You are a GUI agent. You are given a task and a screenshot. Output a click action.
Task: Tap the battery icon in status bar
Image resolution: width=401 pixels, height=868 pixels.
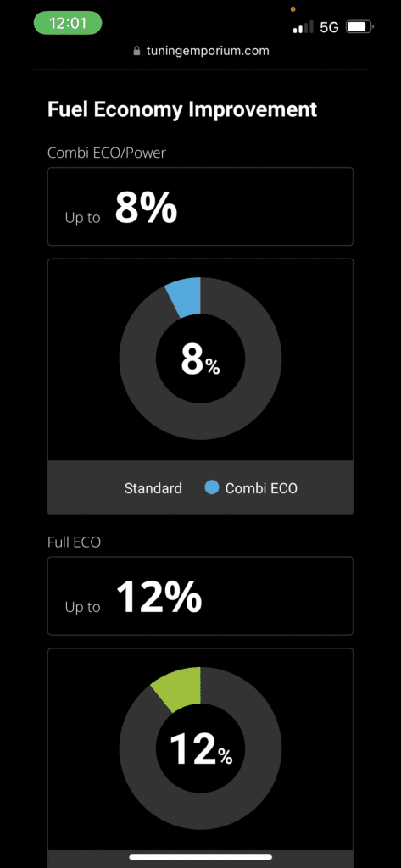360,26
